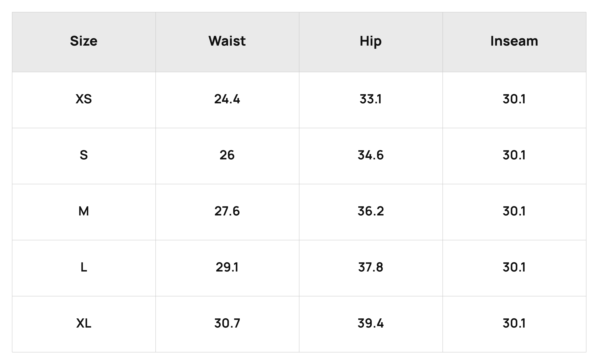This screenshot has width=598, height=364.
Task: Click the Hip column header
Action: pyautogui.click(x=371, y=41)
